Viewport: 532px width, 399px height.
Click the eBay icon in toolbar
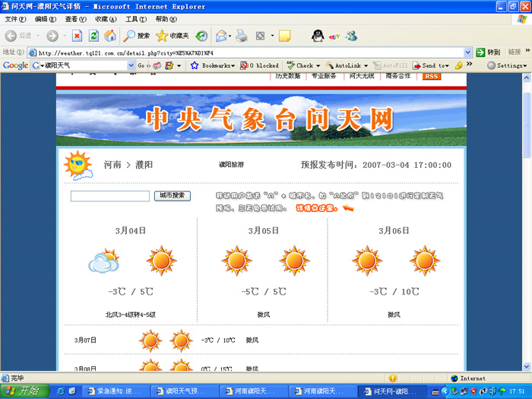(334, 36)
